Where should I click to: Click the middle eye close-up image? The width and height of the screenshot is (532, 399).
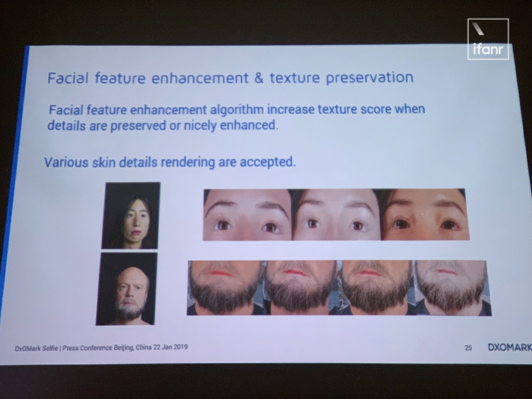pos(337,215)
